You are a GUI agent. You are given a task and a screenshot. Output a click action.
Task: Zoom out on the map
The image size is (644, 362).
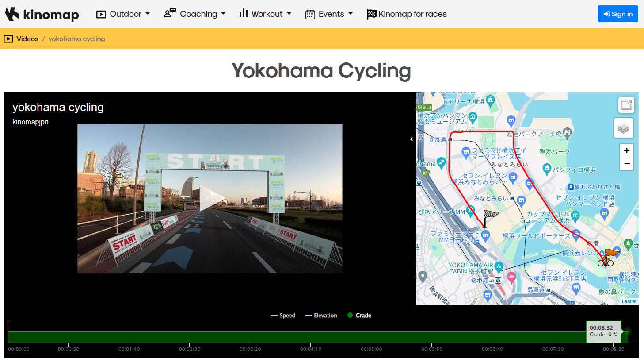click(627, 164)
